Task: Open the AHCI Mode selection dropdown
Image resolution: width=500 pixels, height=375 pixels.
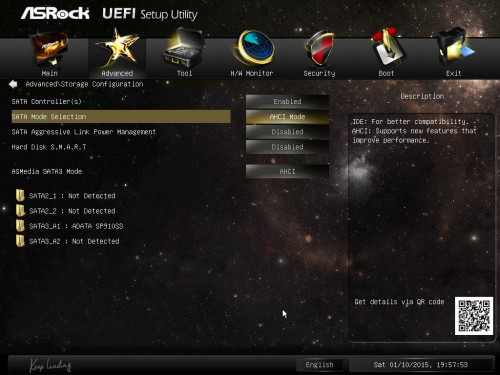Action: click(x=287, y=117)
